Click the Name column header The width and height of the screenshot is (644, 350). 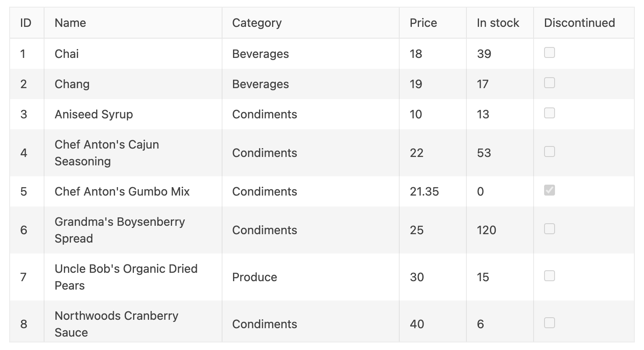pyautogui.click(x=71, y=23)
